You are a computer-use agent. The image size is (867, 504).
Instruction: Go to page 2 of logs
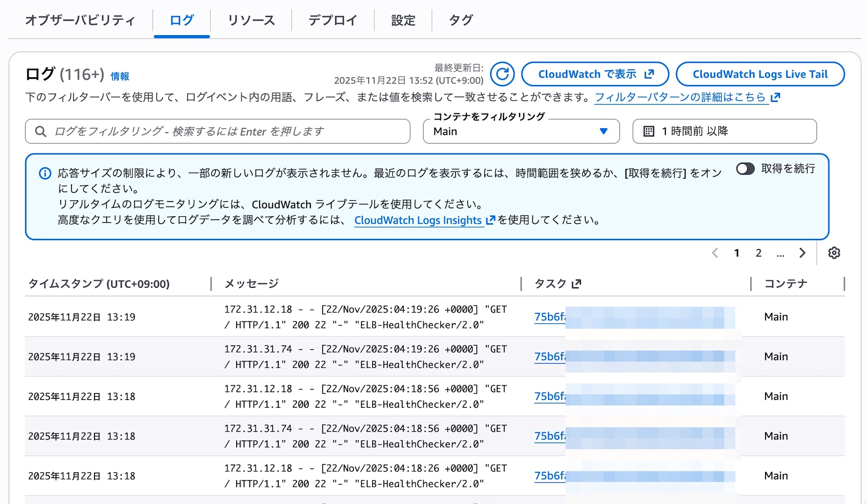759,253
